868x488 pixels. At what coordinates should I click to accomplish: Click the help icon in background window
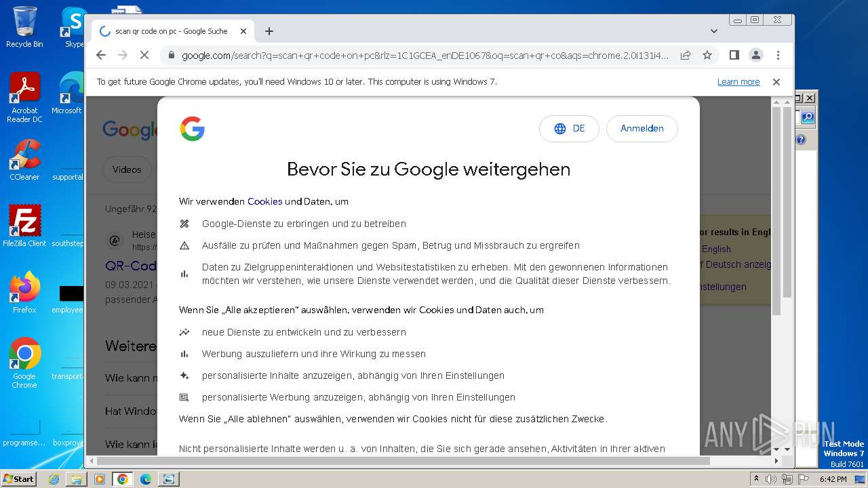(801, 140)
